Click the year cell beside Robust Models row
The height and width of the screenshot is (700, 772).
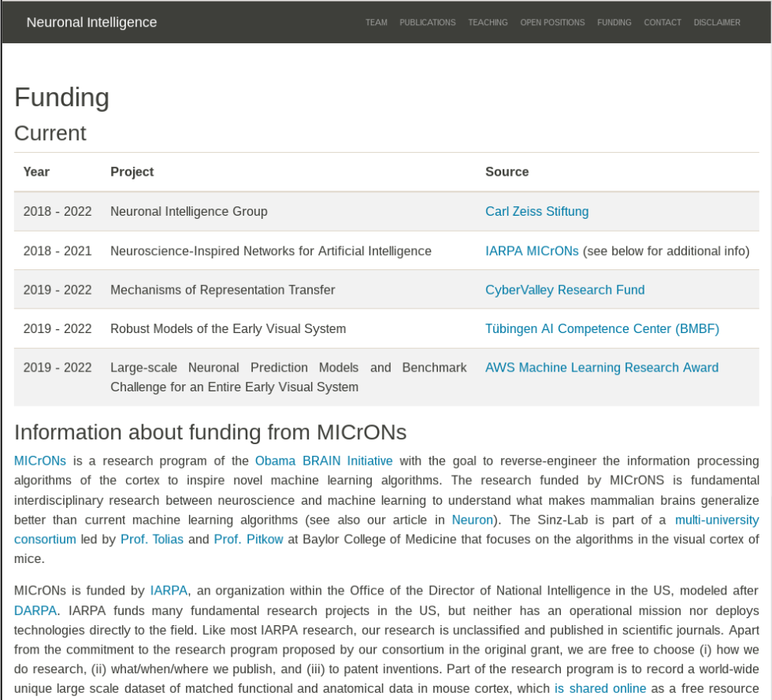pyautogui.click(x=58, y=329)
